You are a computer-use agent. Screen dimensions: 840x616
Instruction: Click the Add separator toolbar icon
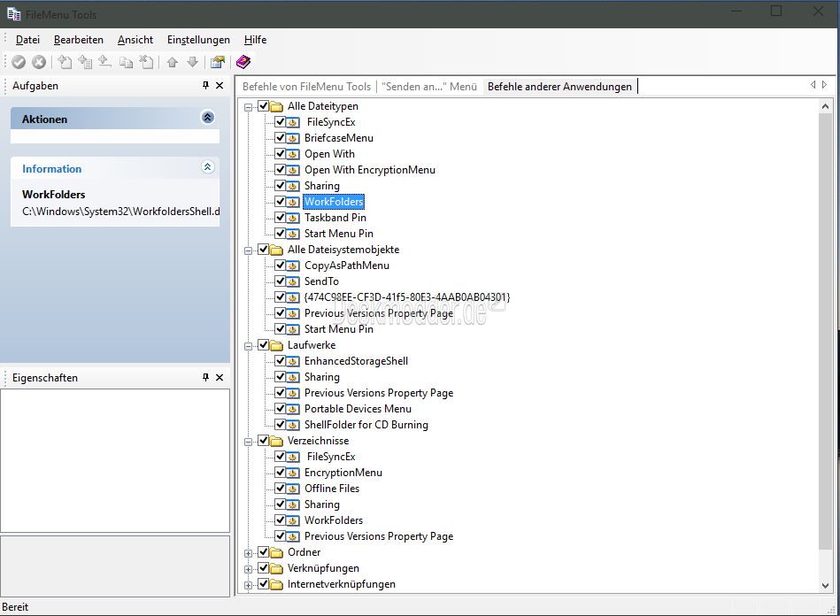(105, 62)
